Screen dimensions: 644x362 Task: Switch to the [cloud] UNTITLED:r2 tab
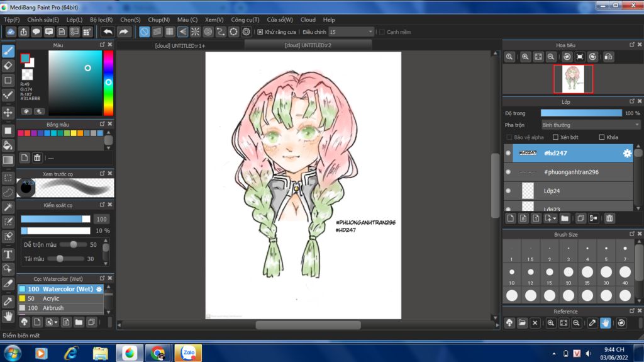pyautogui.click(x=308, y=45)
